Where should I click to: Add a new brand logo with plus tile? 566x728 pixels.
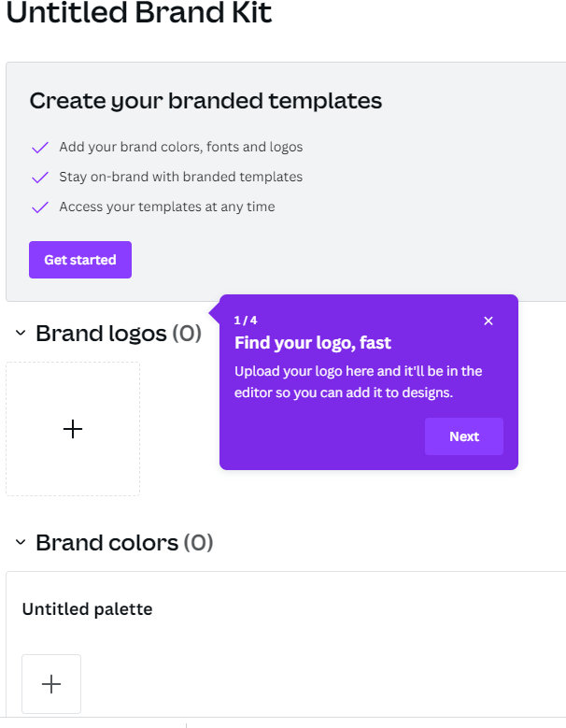click(73, 429)
